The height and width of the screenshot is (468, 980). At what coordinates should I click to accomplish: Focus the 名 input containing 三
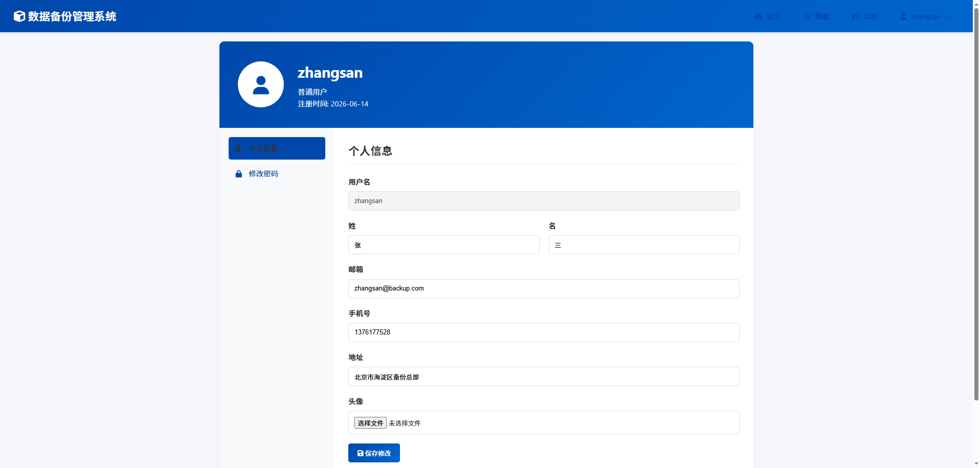coord(644,245)
